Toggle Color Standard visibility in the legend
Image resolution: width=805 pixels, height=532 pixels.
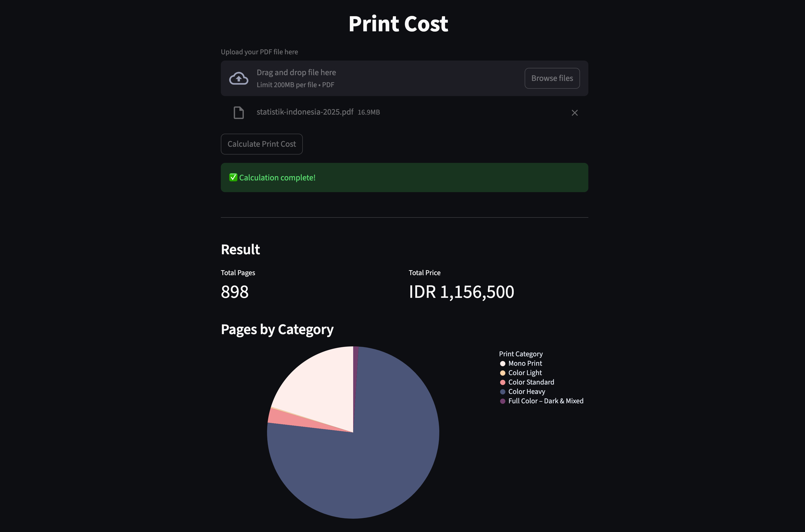531,382
